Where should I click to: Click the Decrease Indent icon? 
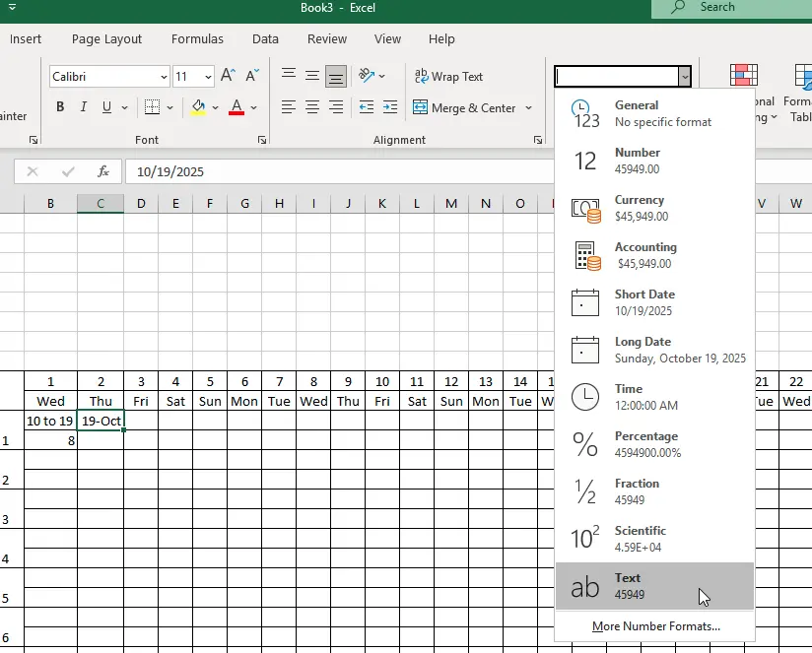click(x=366, y=107)
